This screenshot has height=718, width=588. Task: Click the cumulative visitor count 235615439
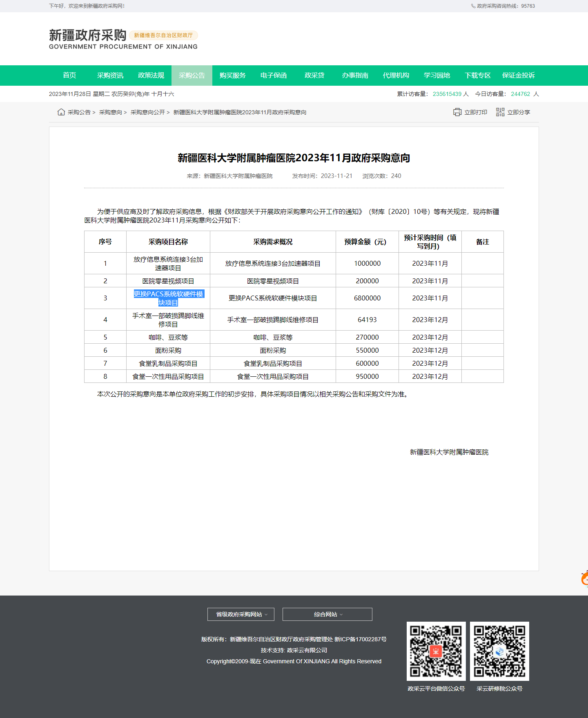pos(447,94)
